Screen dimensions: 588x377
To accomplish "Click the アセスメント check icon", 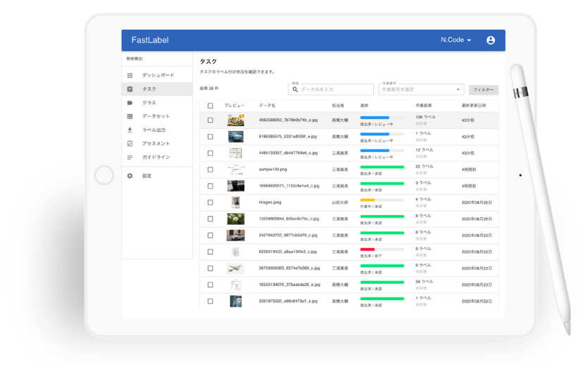I will pyautogui.click(x=130, y=144).
